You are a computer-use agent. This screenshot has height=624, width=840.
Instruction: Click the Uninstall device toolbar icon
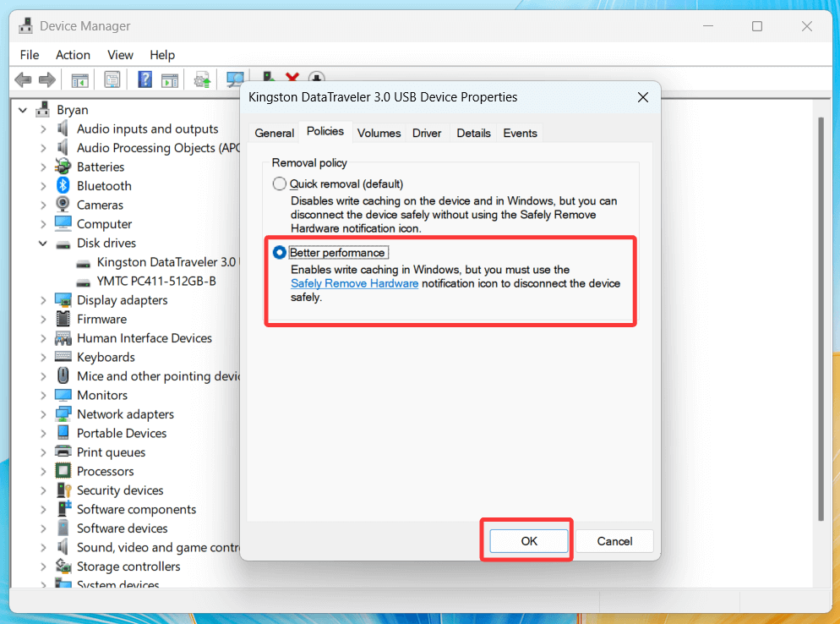(x=291, y=79)
